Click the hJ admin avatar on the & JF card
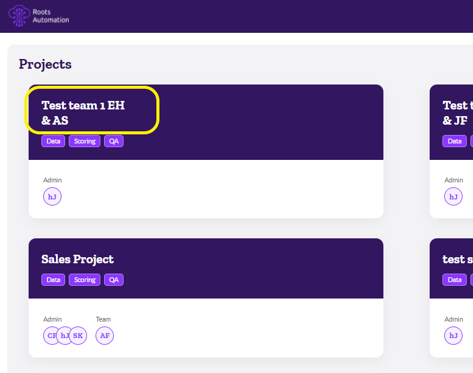The image size is (473, 373). 453,197
